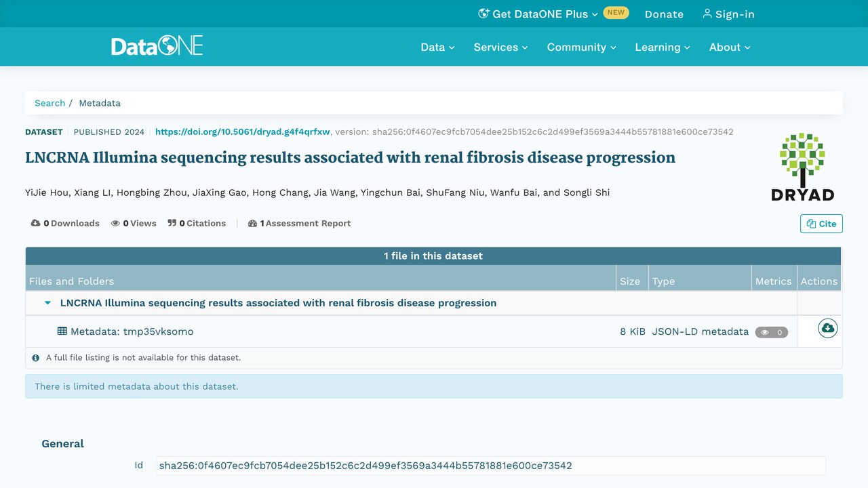Click the info icon by file listing note
Image resolution: width=868 pixels, height=488 pixels.
click(36, 358)
